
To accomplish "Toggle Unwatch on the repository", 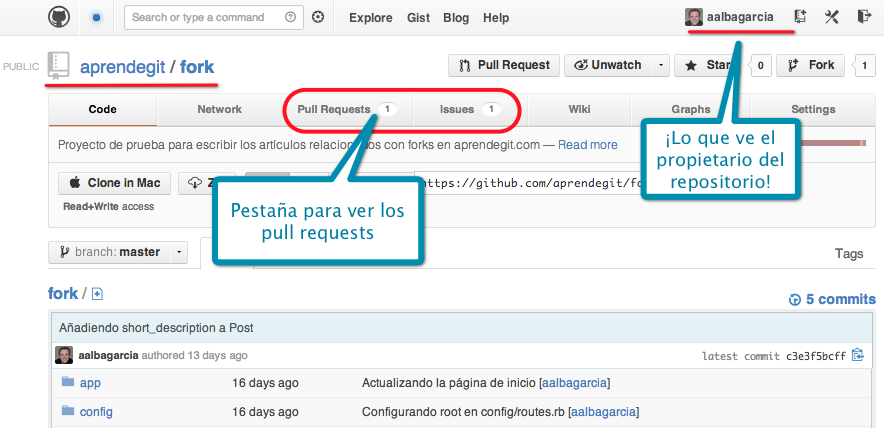I will [607, 65].
